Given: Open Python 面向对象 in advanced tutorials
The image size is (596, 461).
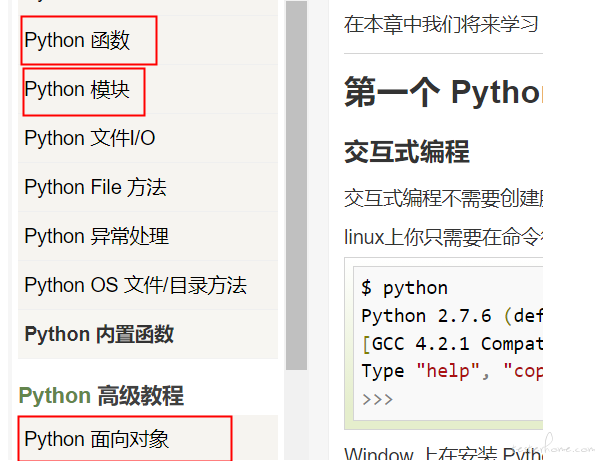Looking at the screenshot, I should point(97,439).
